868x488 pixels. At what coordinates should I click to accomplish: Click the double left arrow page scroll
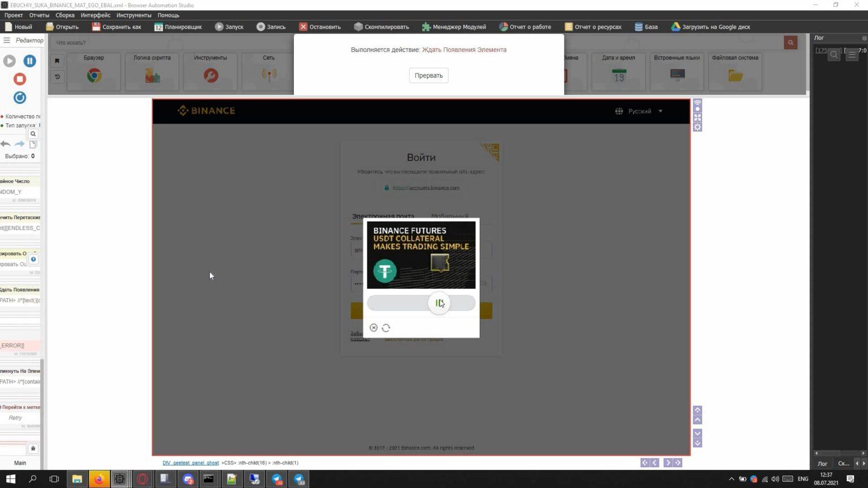click(645, 463)
